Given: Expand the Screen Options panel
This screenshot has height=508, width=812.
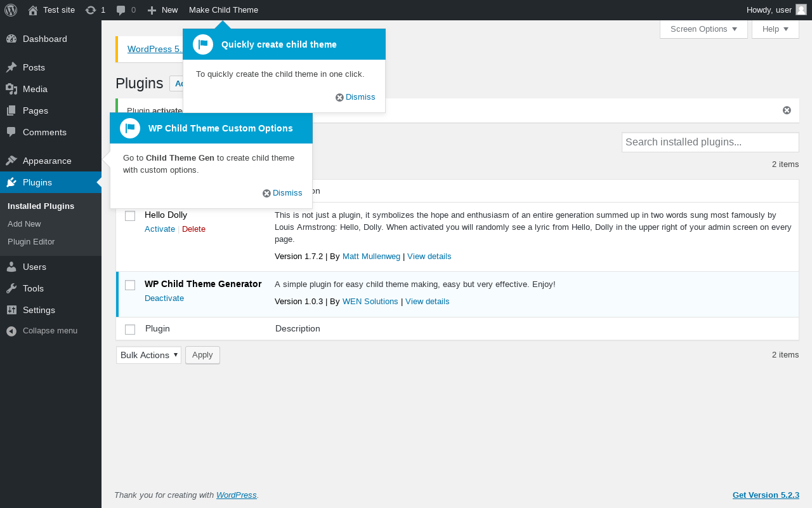Looking at the screenshot, I should coord(704,29).
